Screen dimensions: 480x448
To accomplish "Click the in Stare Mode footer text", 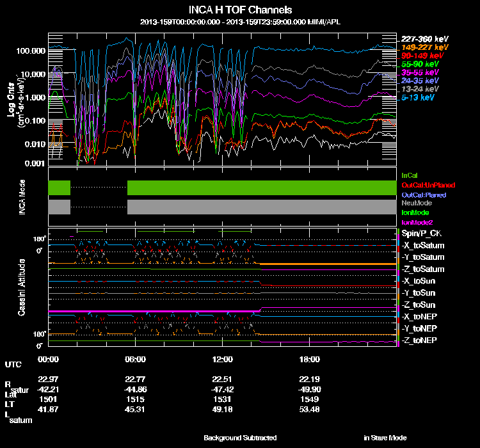I will (385, 438).
